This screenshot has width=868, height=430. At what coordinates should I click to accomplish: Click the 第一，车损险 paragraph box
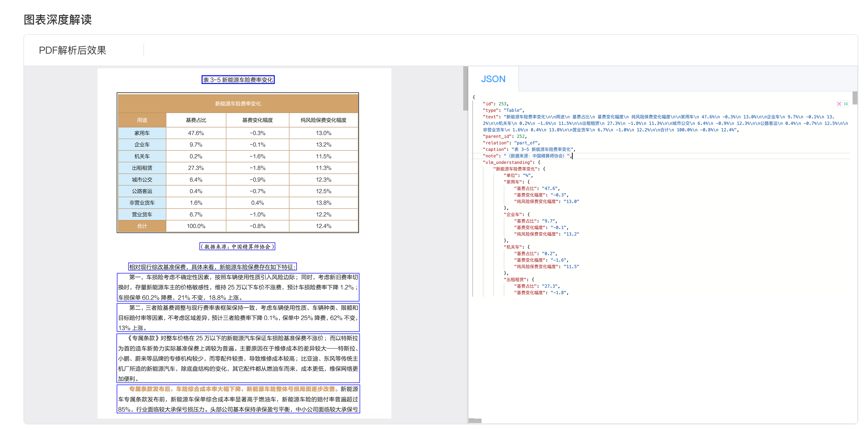238,287
